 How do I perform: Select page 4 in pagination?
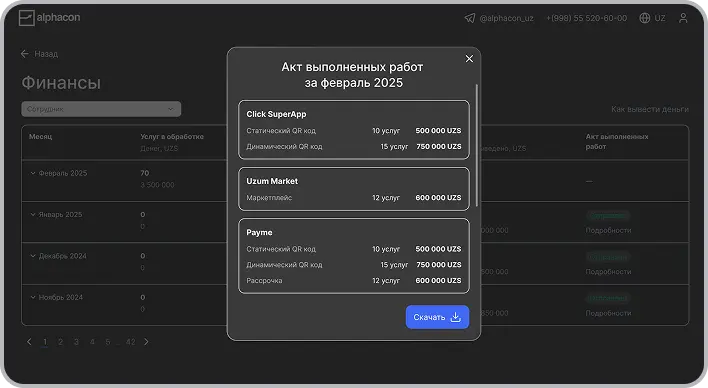[x=92, y=342]
